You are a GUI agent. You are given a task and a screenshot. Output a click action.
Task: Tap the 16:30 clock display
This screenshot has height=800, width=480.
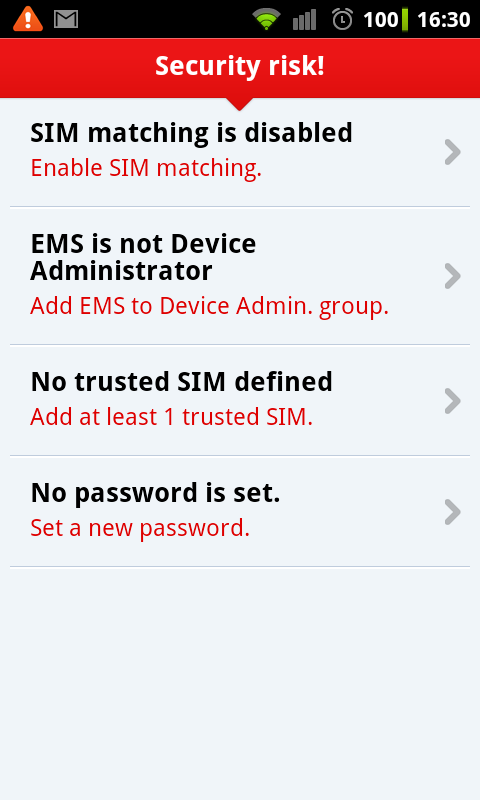click(x=443, y=19)
